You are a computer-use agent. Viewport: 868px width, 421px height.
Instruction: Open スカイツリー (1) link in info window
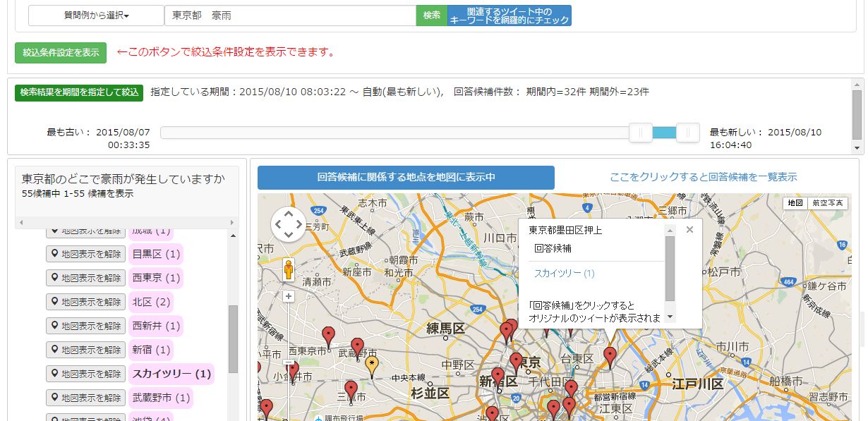click(x=565, y=273)
